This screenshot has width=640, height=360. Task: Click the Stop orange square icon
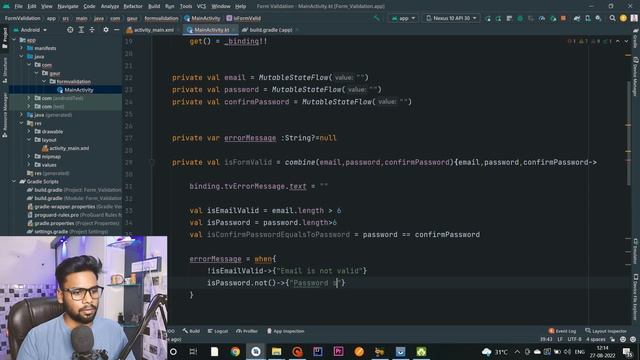(563, 18)
